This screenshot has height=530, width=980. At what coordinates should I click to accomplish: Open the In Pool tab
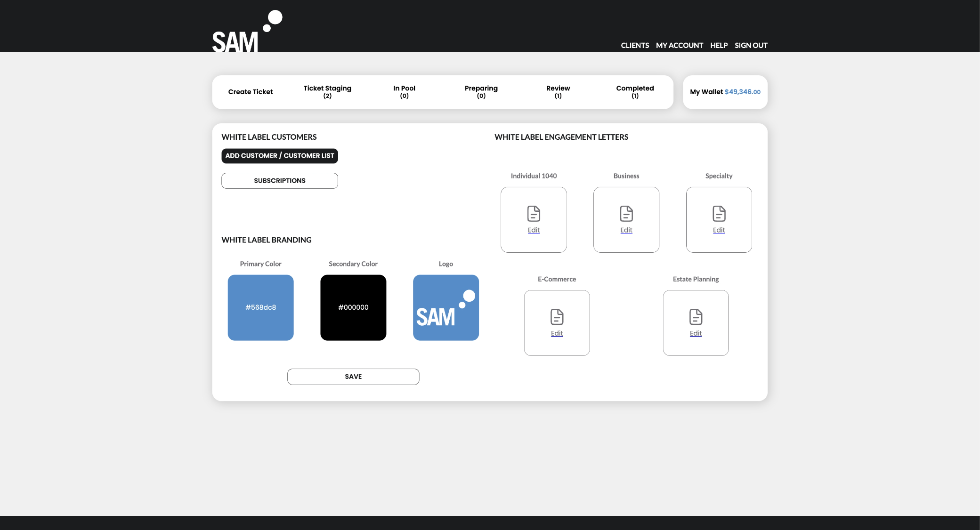(404, 92)
